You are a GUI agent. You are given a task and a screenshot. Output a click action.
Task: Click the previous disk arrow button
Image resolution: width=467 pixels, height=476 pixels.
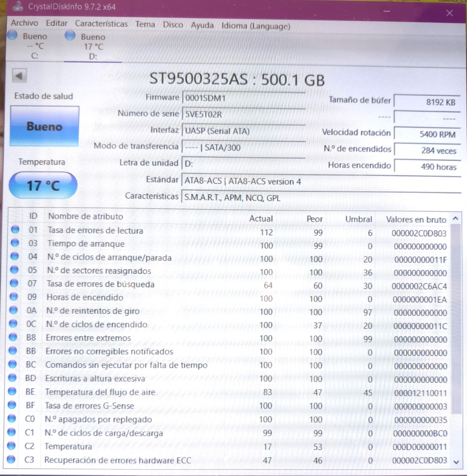coord(19,76)
